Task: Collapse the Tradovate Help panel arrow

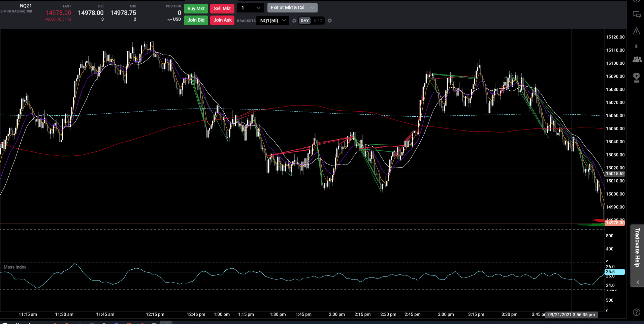Action: coord(638,283)
